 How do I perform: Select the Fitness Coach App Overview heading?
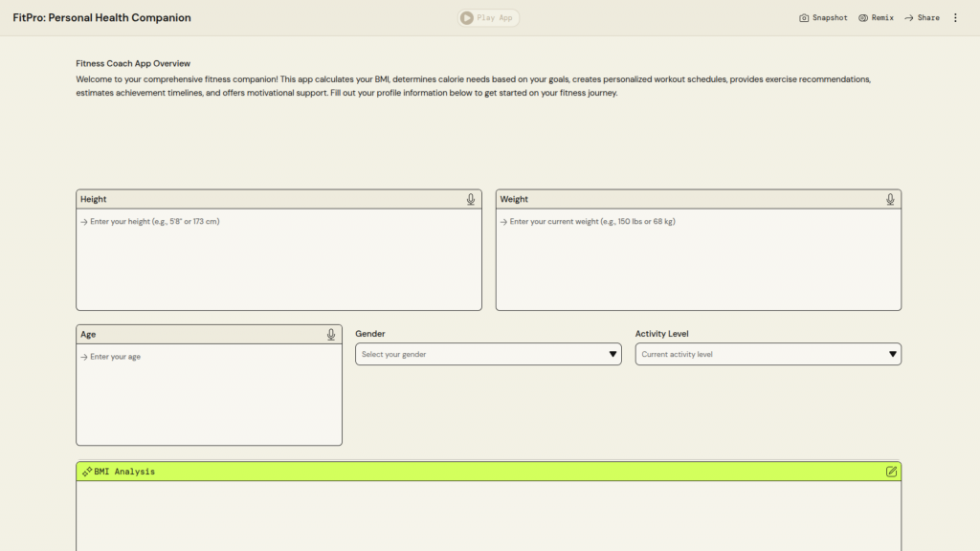point(133,64)
